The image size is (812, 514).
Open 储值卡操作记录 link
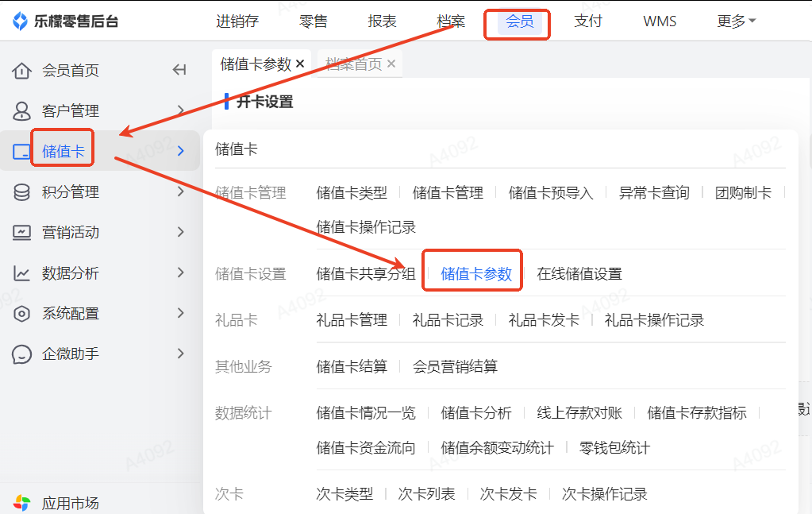click(x=366, y=227)
